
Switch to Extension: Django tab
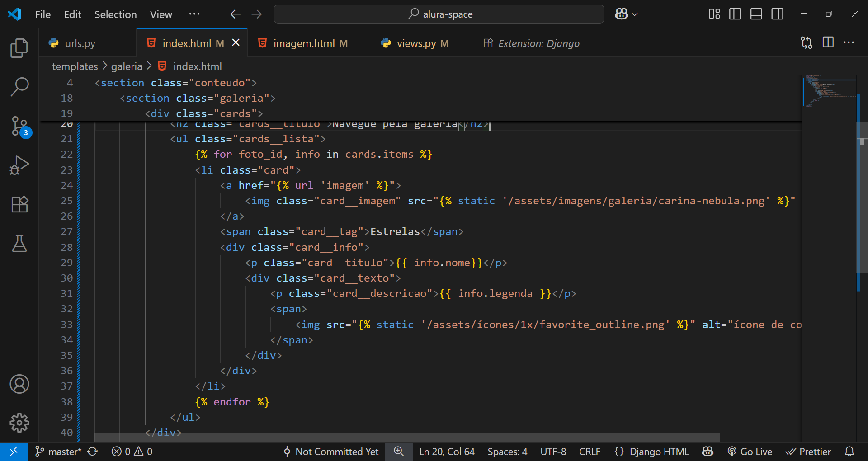pyautogui.click(x=538, y=43)
